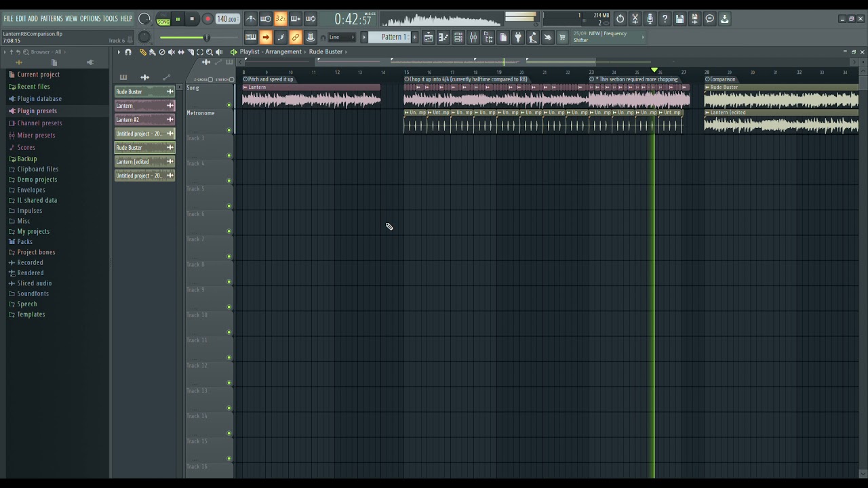Open the VIEW menu

coord(71,19)
